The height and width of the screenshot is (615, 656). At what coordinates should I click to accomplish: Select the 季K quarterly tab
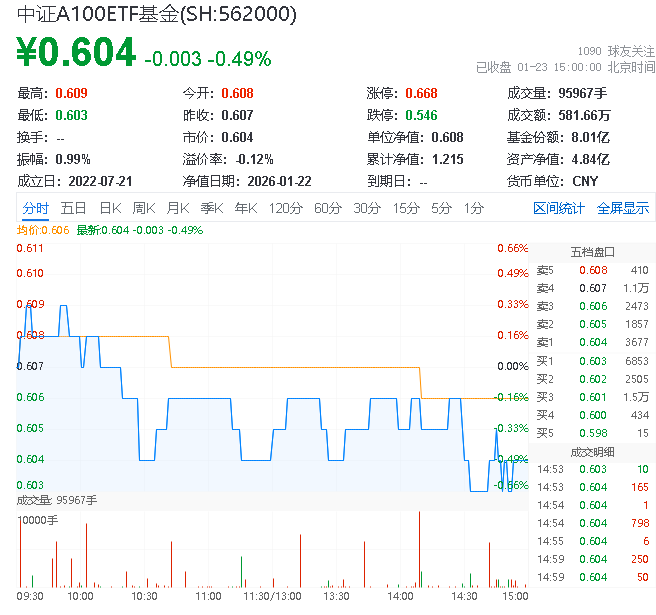coord(211,208)
